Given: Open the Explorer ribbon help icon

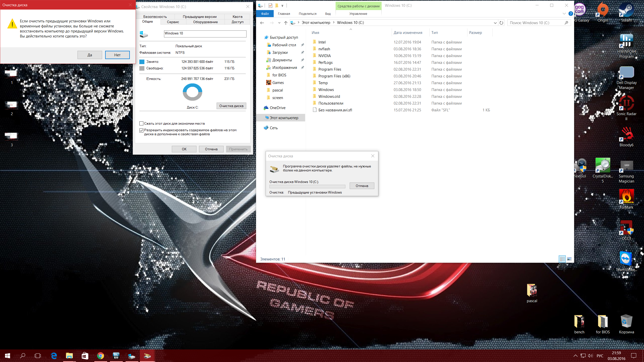Looking at the screenshot, I should click(571, 14).
